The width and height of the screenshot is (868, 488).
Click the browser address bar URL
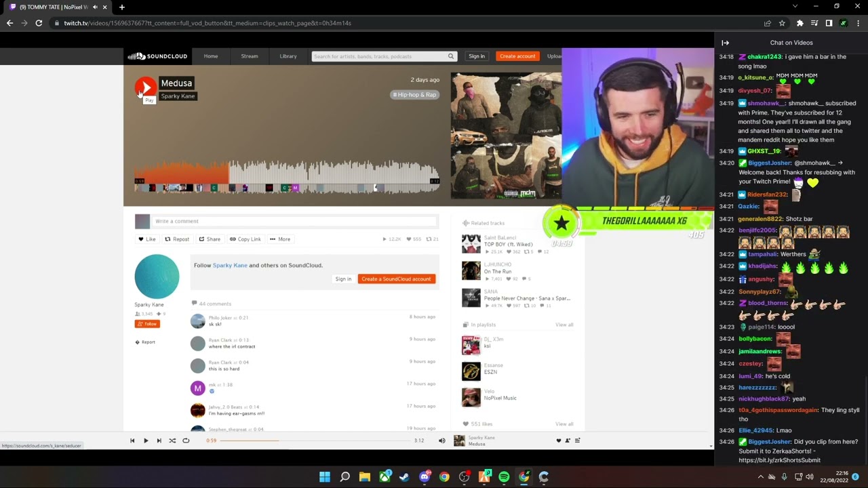coord(208,23)
